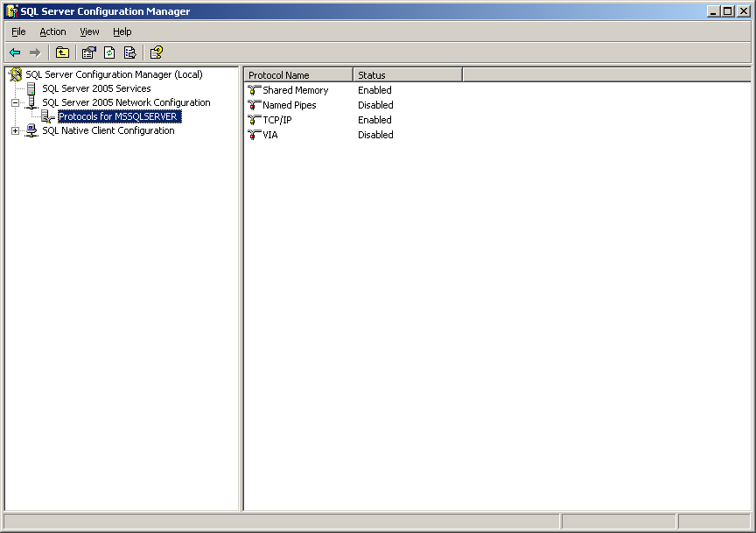Screen dimensions: 756x533
Task: Click Disabled status of Named Pipes
Action: point(375,105)
